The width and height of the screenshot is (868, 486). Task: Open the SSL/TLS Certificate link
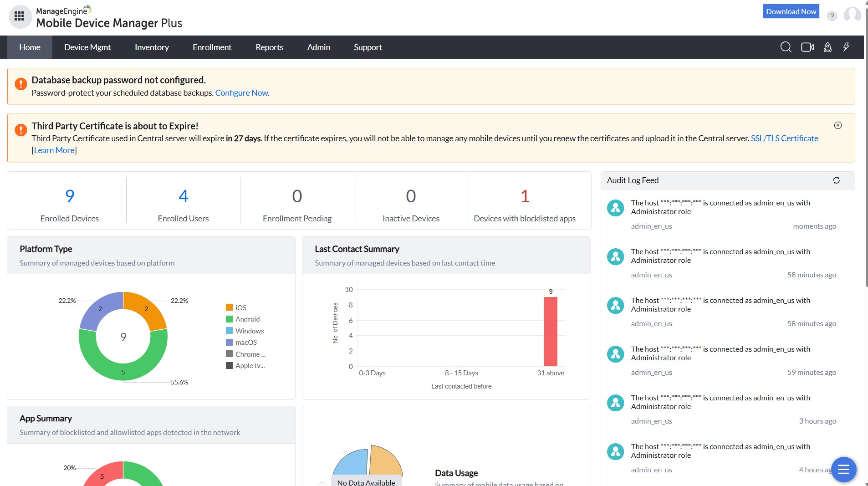784,138
